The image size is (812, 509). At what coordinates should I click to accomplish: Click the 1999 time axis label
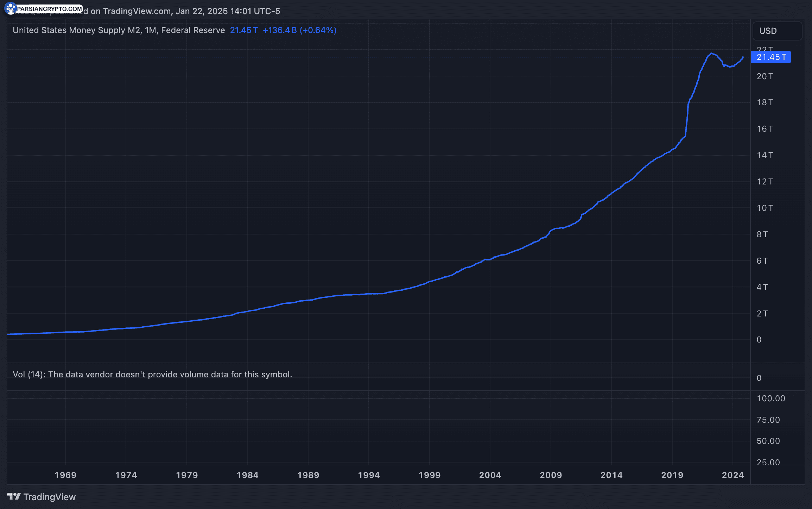pos(430,475)
